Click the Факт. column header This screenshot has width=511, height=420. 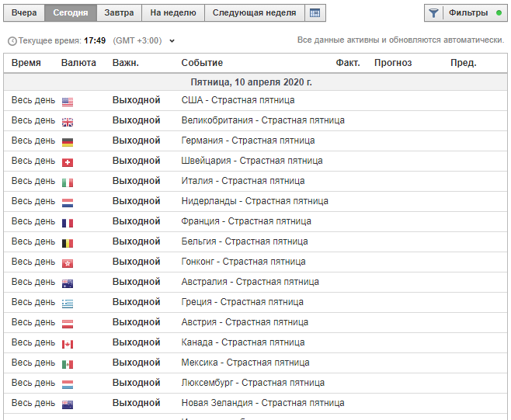point(348,63)
